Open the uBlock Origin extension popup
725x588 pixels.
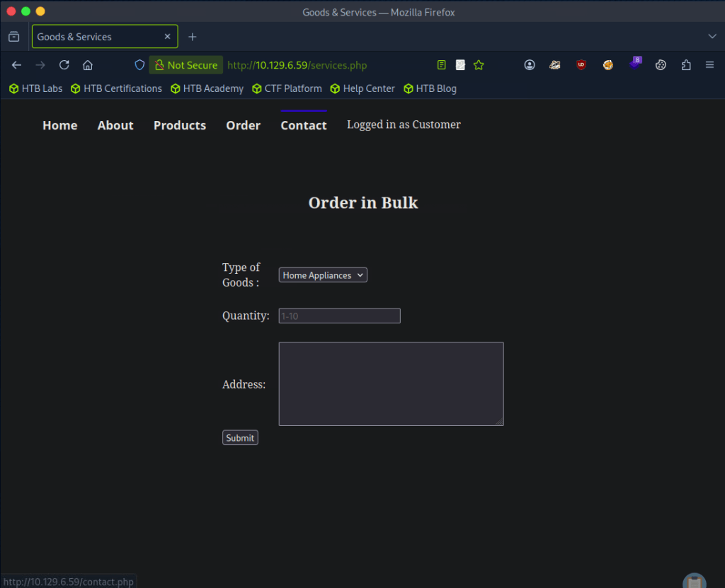[x=581, y=65]
